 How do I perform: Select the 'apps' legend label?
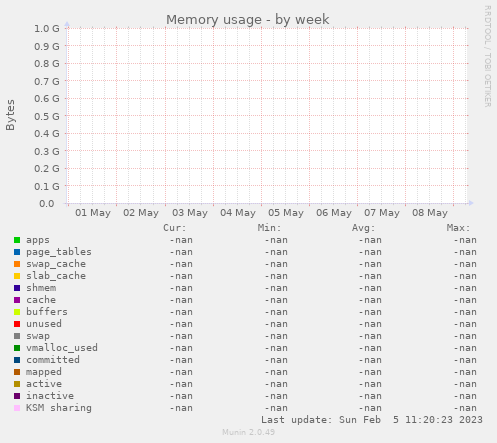38,240
